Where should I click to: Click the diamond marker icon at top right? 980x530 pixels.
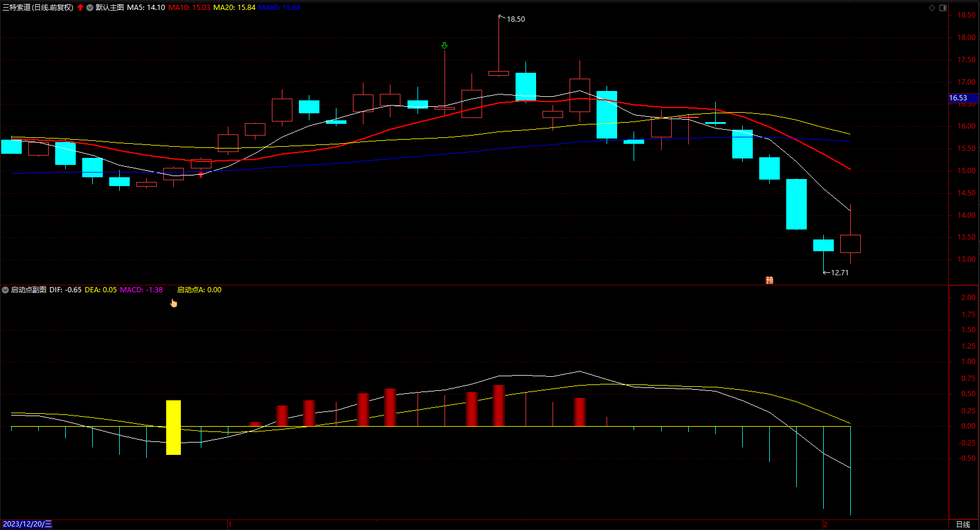pyautogui.click(x=932, y=8)
